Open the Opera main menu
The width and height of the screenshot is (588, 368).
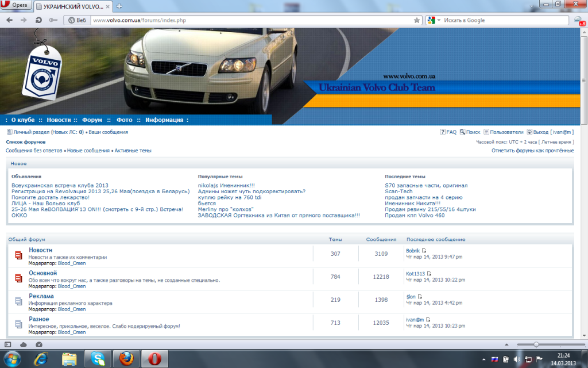(x=17, y=5)
